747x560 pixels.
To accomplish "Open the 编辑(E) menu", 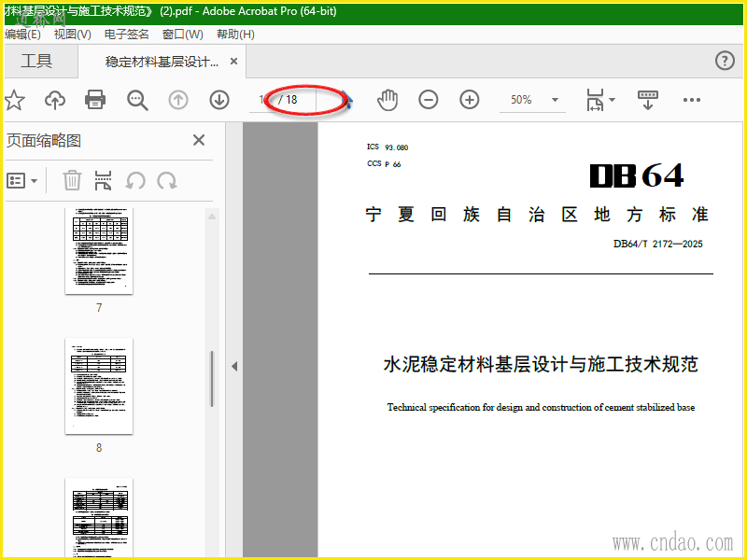I will pos(22,35).
